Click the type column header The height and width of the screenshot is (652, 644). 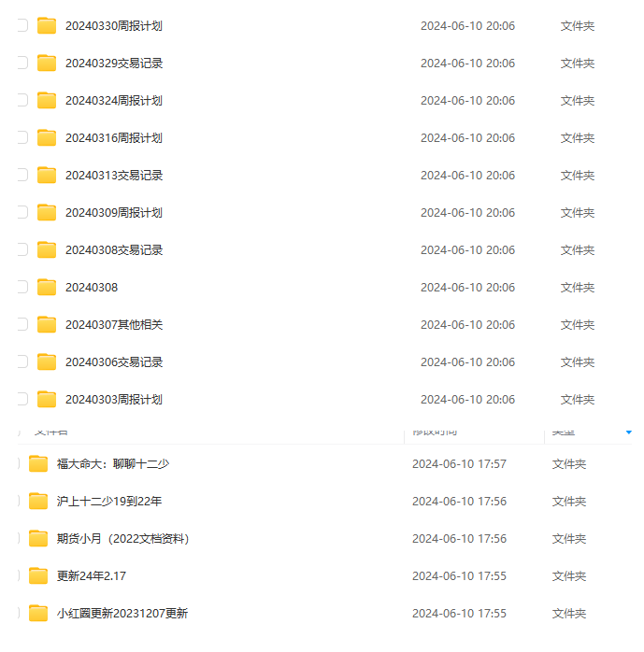[x=564, y=432]
